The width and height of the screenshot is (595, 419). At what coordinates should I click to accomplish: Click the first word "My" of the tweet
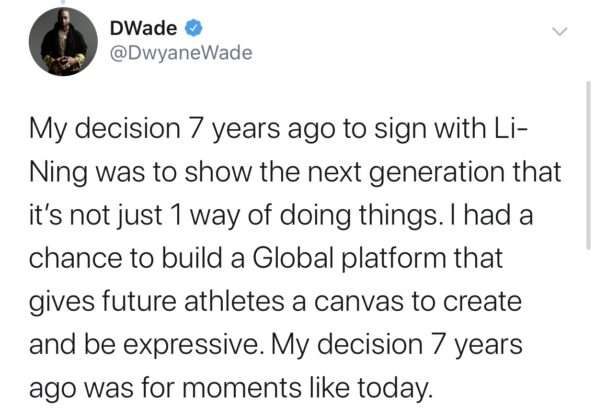pyautogui.click(x=47, y=130)
